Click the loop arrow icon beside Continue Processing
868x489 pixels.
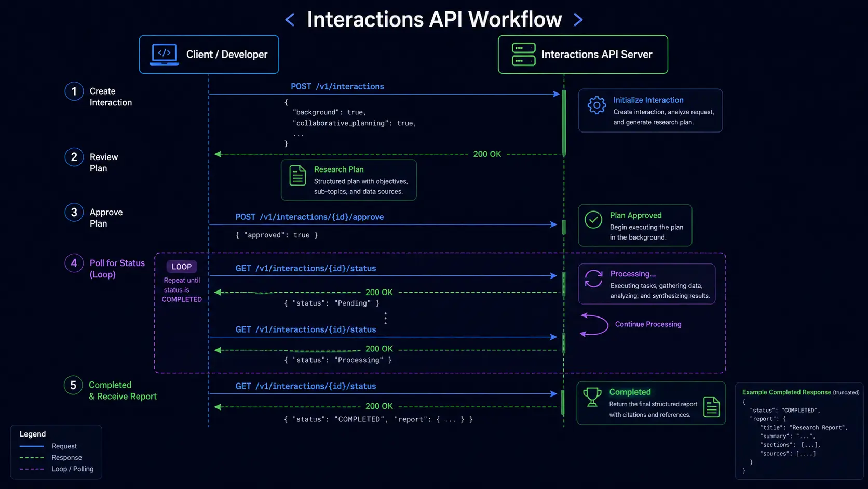(594, 325)
